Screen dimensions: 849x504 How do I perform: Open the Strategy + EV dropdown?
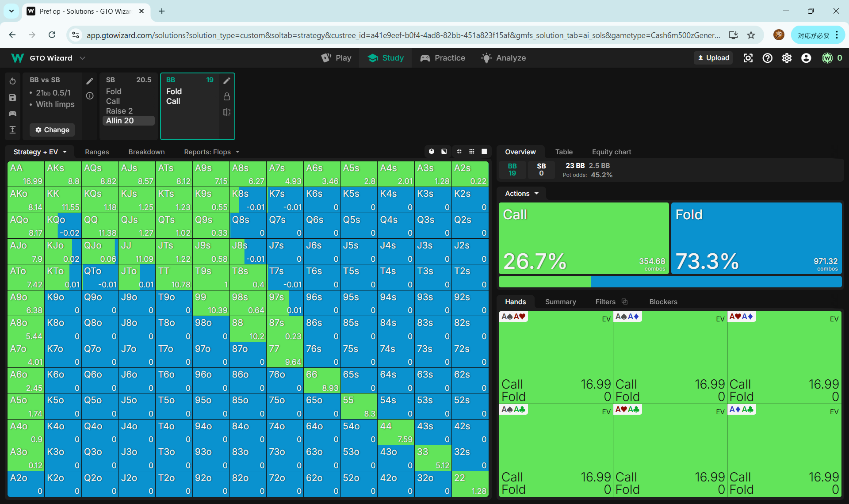click(x=40, y=152)
